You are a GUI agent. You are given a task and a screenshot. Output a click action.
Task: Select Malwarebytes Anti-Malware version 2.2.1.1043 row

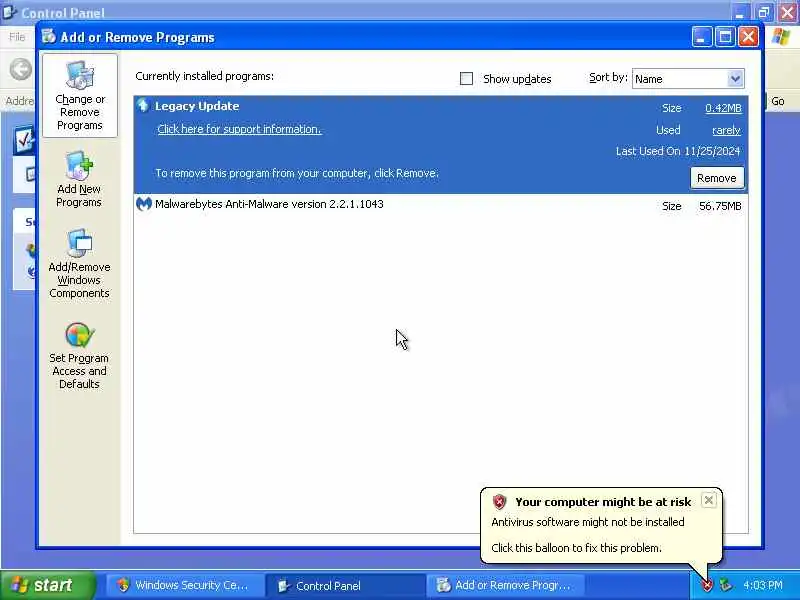point(441,205)
